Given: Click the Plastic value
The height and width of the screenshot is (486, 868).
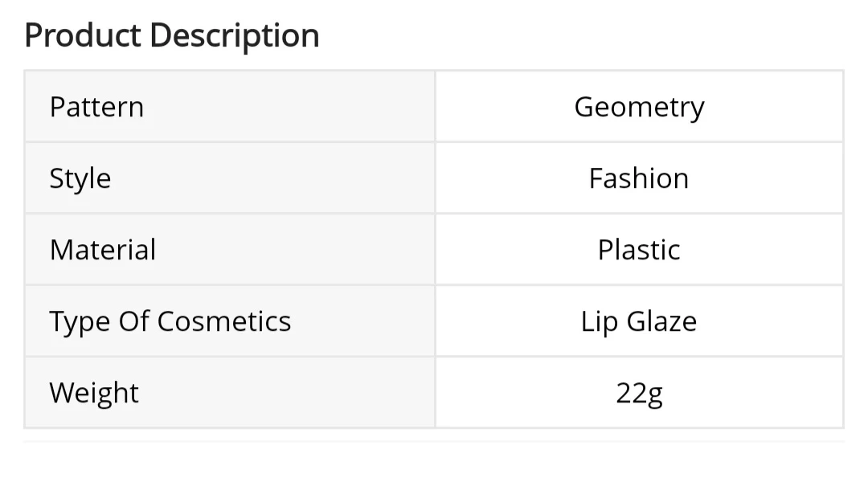Looking at the screenshot, I should coord(639,250).
